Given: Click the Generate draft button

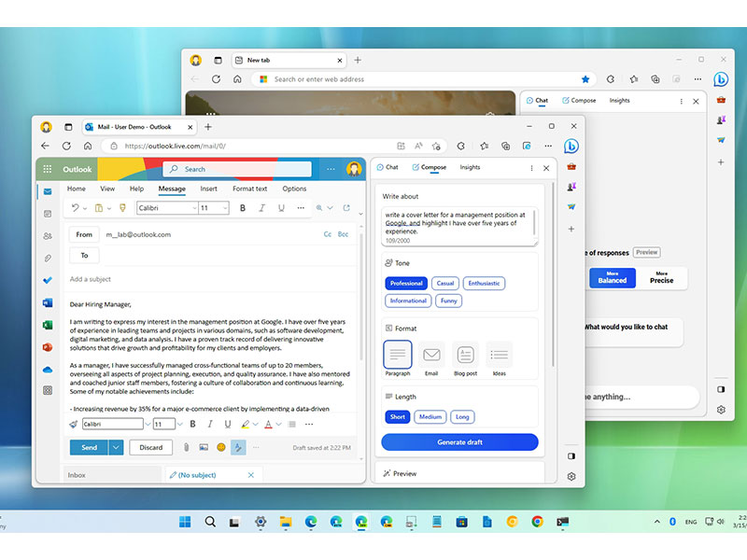Looking at the screenshot, I should [459, 441].
